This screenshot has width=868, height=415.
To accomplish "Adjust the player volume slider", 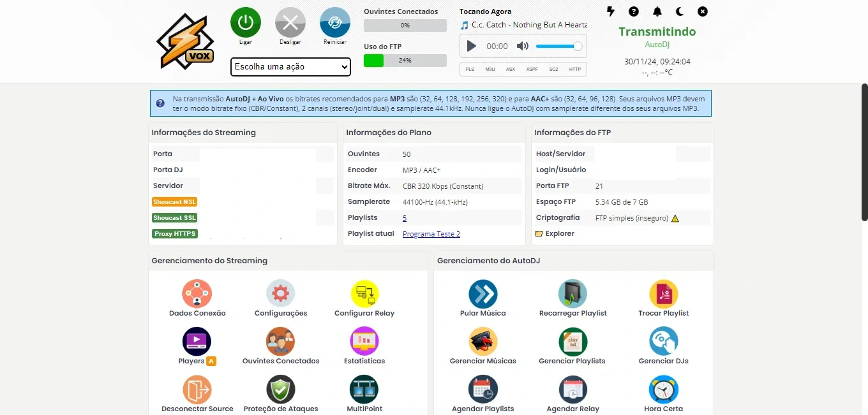I will point(558,46).
